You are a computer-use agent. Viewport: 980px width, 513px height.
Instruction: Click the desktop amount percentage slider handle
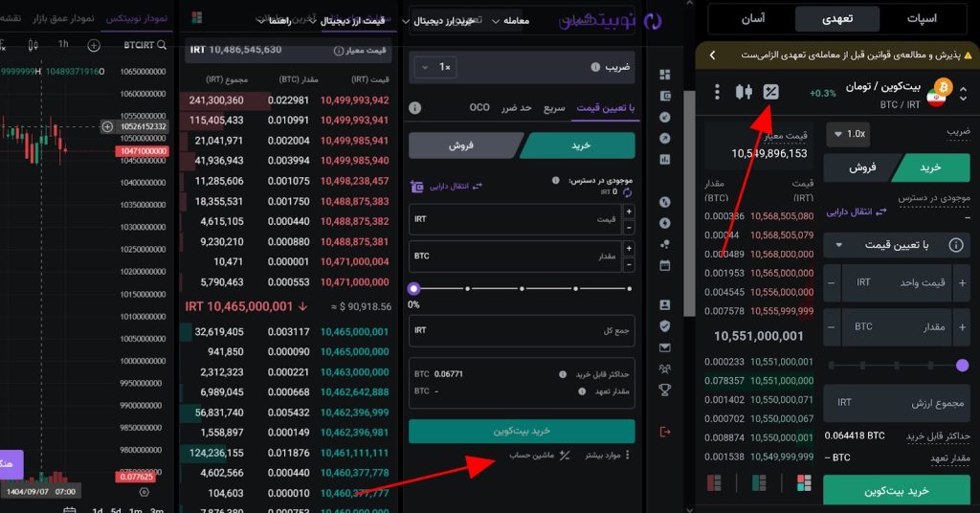413,289
